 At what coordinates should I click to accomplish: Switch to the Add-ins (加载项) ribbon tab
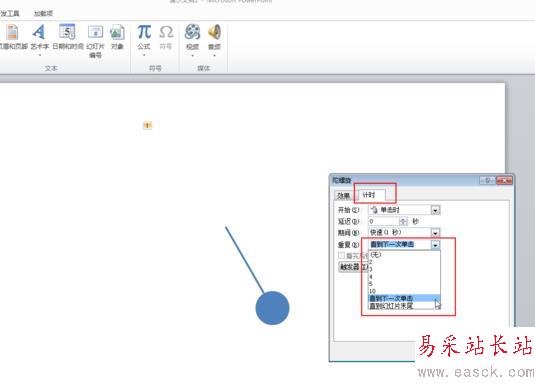coord(43,13)
